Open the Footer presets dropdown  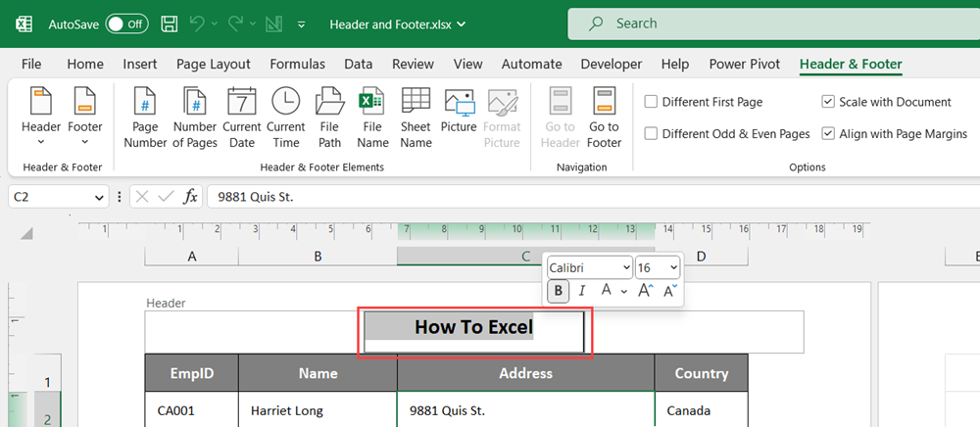[x=85, y=119]
